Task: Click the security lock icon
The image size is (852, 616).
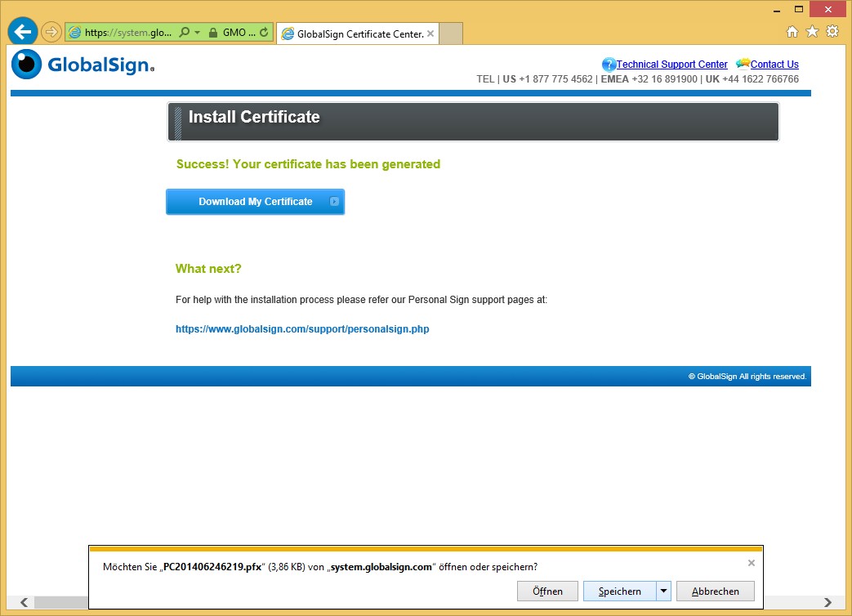Action: [x=213, y=33]
